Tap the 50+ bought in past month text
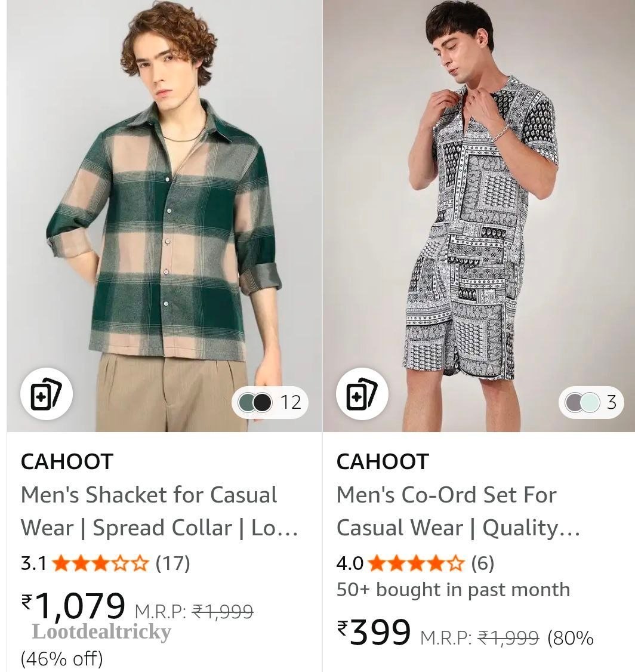Viewport: 635px width, 672px height. click(x=454, y=590)
